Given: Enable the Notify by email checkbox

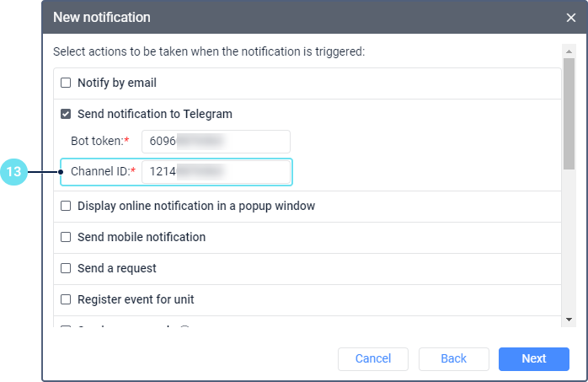Looking at the screenshot, I should point(66,83).
